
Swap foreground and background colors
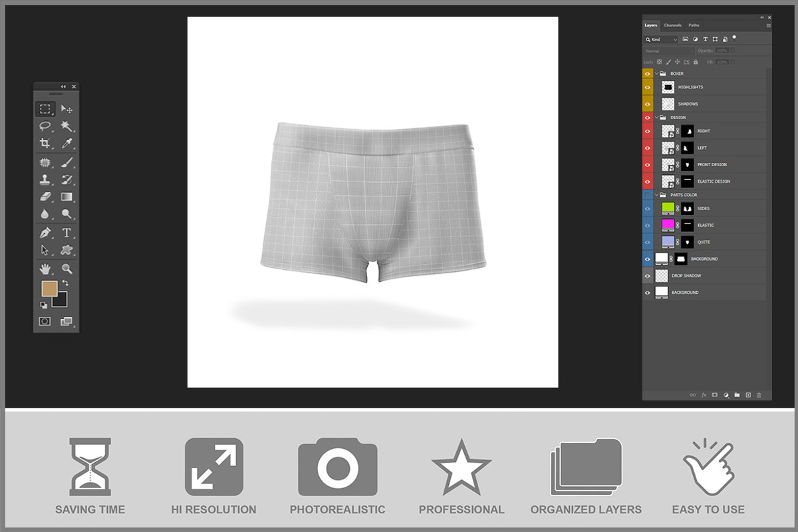(65, 283)
